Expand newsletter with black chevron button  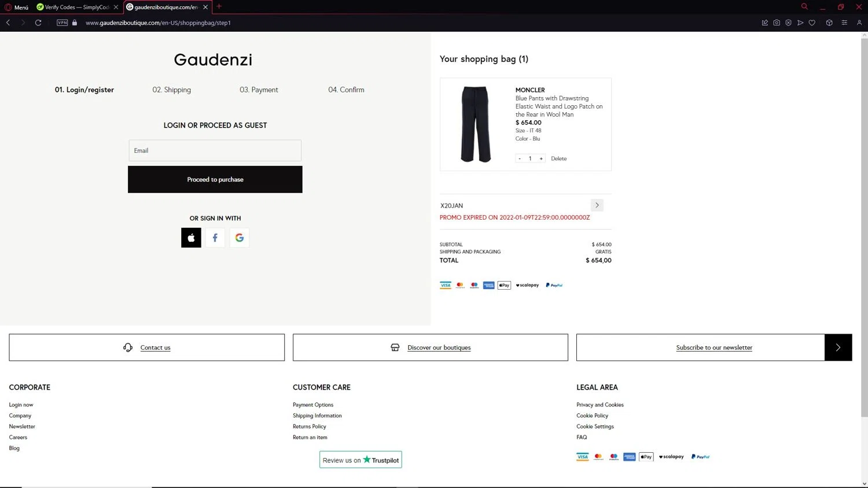[838, 347]
